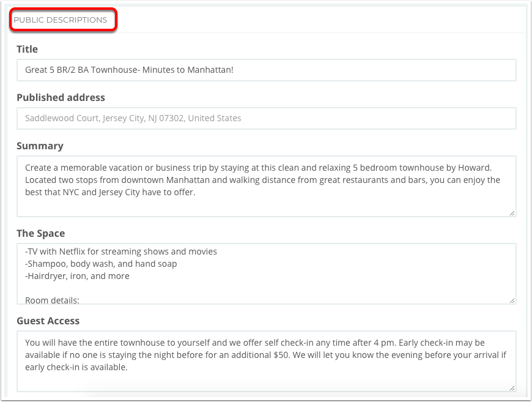The height and width of the screenshot is (402, 532).
Task: Click inside The Space text area
Action: (x=267, y=274)
